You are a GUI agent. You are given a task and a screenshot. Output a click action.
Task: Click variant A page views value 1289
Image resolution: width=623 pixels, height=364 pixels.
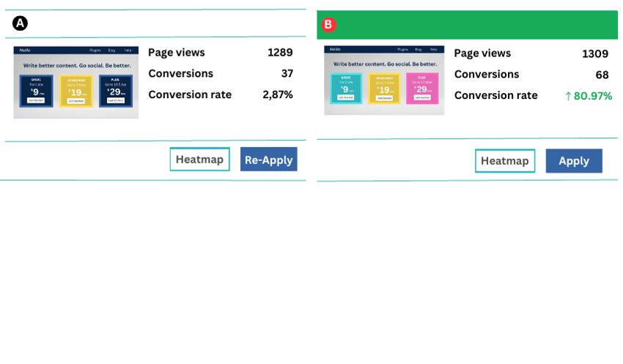(280, 53)
